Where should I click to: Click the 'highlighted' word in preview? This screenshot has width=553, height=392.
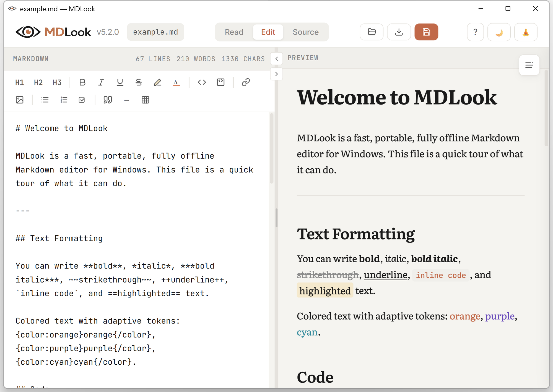325,291
